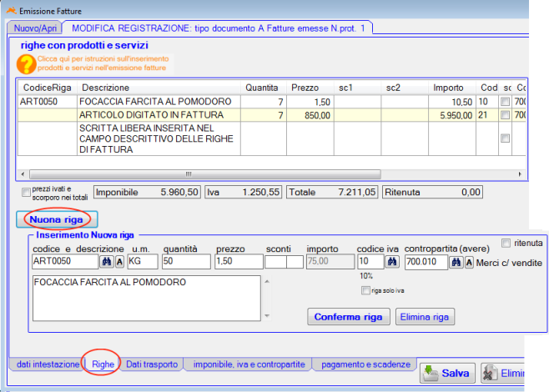549x392 pixels.
Task: Click the A button beside article code field
Action: tap(120, 261)
